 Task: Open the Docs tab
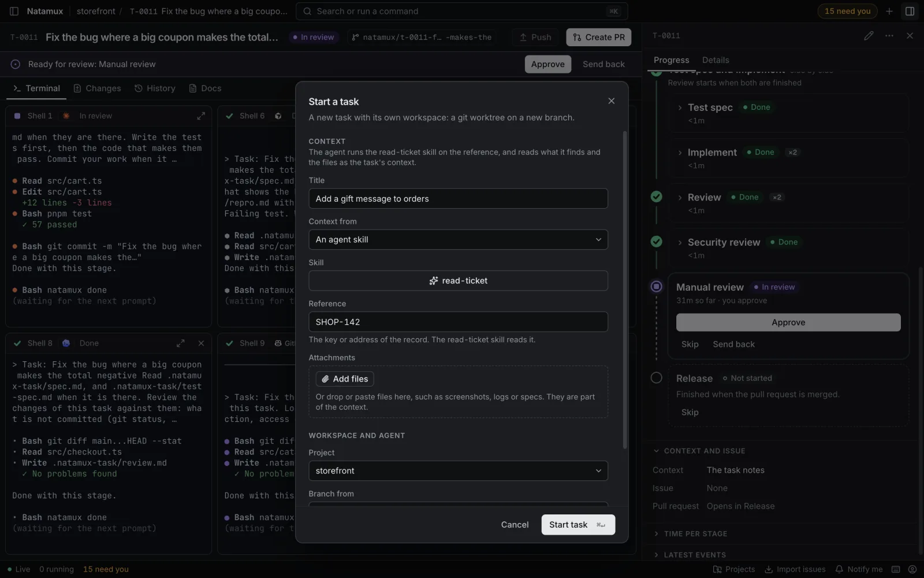tap(205, 88)
